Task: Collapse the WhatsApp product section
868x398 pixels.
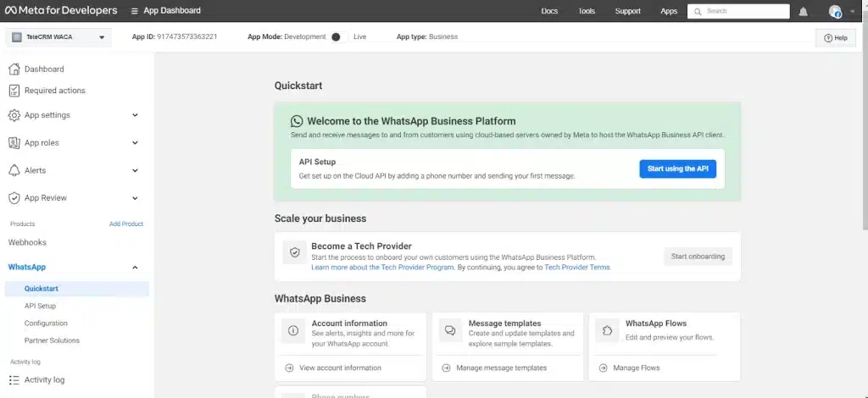Action: (135, 268)
